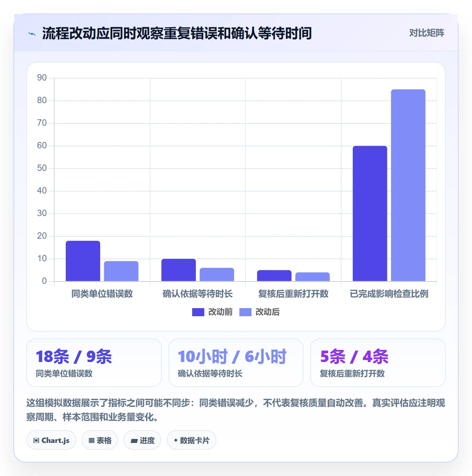Viewport: 472px width, 476px height.
Task: Click the lightning icon beside the title
Action: 32,34
